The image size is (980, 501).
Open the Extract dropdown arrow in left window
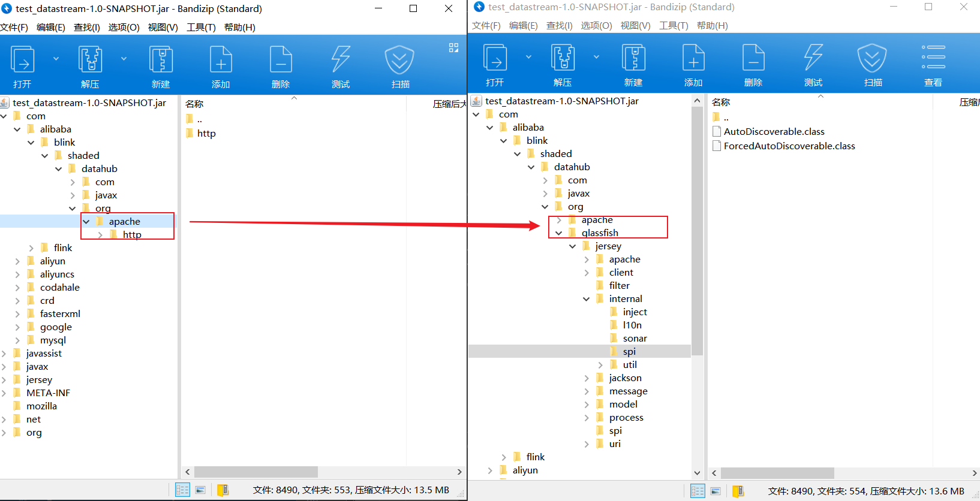click(124, 59)
